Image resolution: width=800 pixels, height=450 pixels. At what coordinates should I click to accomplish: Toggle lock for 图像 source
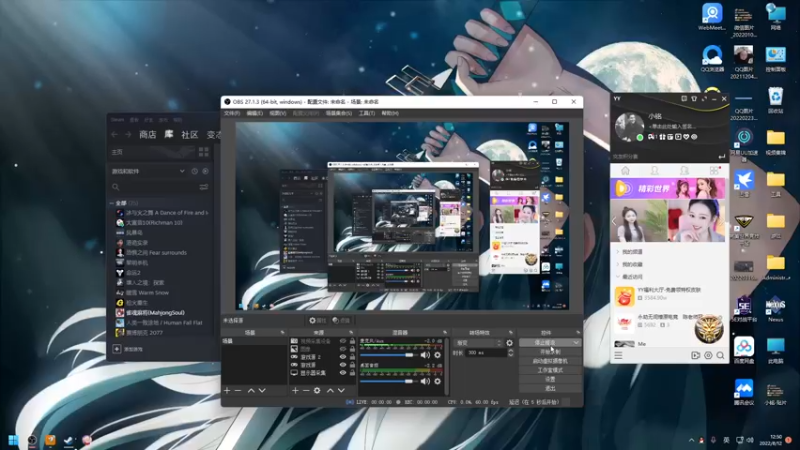coord(352,349)
